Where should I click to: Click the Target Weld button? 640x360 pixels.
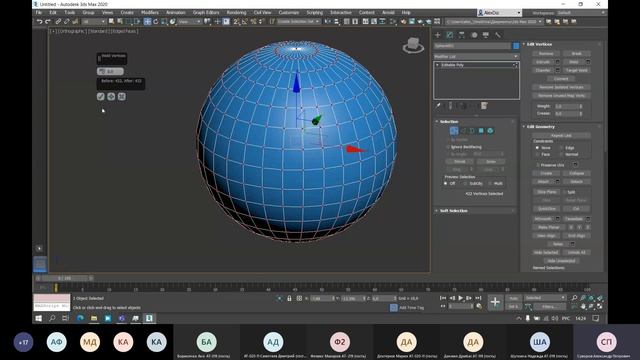(x=576, y=70)
